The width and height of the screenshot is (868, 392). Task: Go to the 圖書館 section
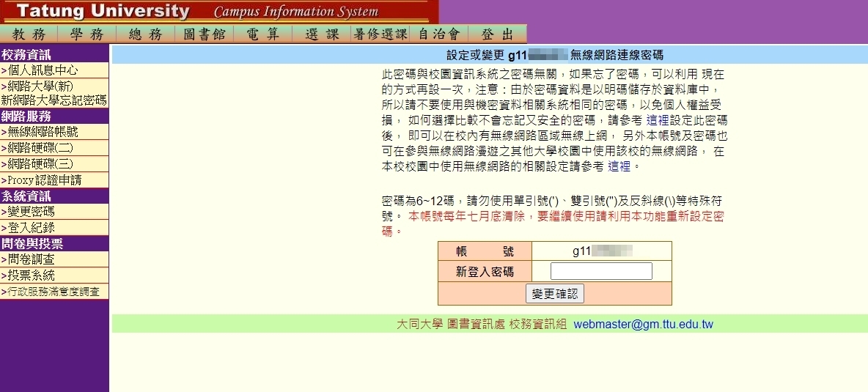tap(204, 34)
